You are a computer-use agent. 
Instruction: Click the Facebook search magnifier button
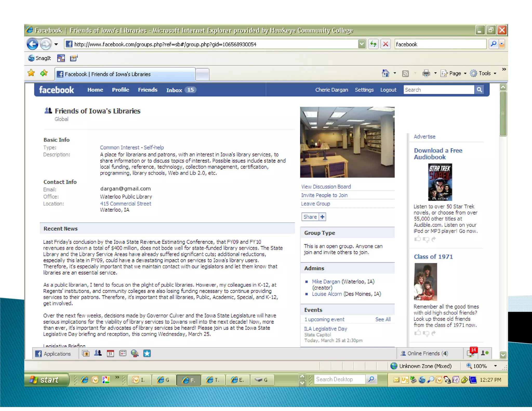coord(479,90)
